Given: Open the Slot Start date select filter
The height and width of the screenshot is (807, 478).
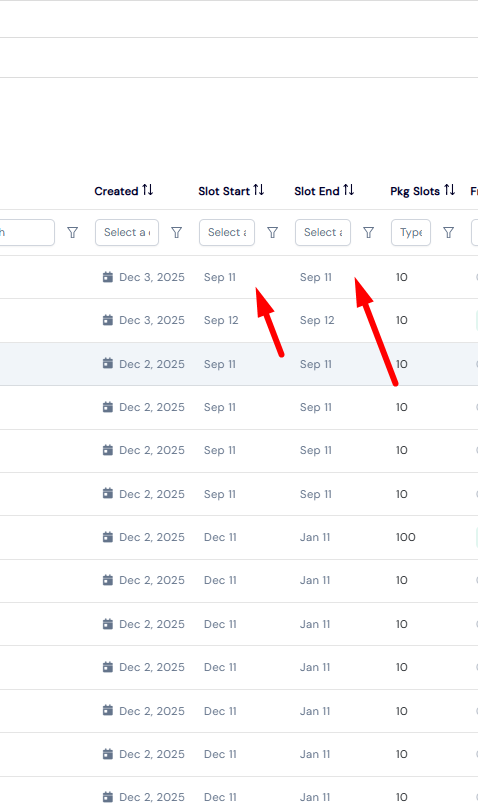Looking at the screenshot, I should (x=227, y=233).
